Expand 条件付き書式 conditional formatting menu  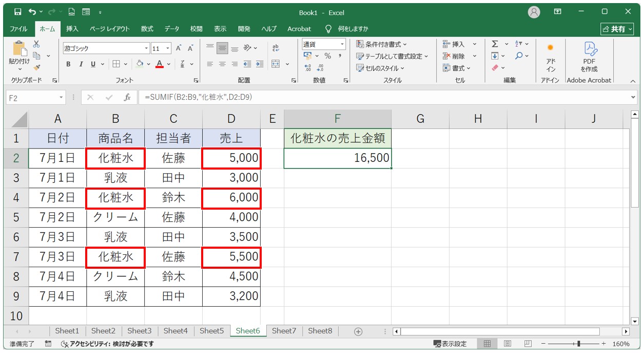(381, 44)
